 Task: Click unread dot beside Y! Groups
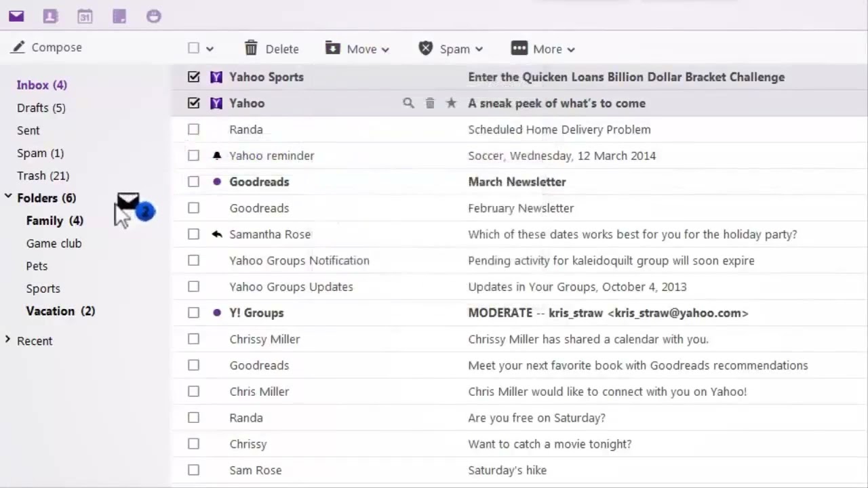(x=217, y=312)
